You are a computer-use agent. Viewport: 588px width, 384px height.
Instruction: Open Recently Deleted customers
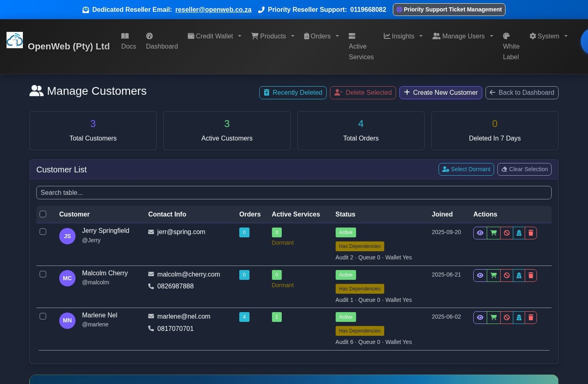point(293,93)
